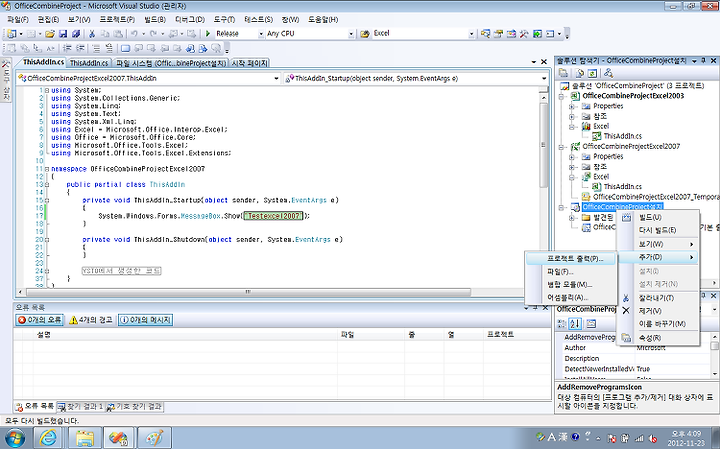The image size is (720, 449).
Task: Click the Cut scissors toolbar icon
Action: [x=92, y=34]
